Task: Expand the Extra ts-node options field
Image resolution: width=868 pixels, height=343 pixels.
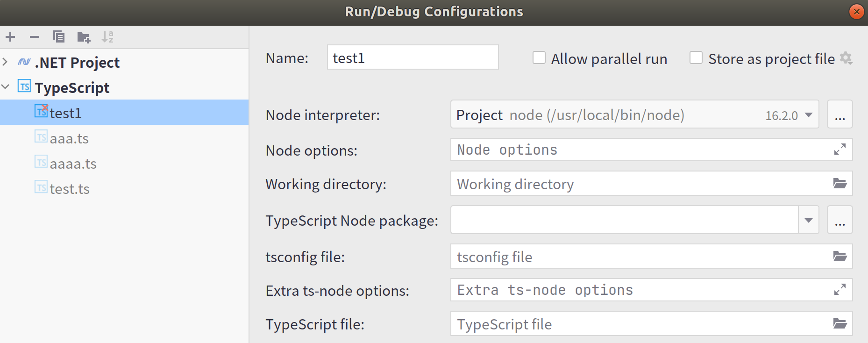Action: point(840,290)
